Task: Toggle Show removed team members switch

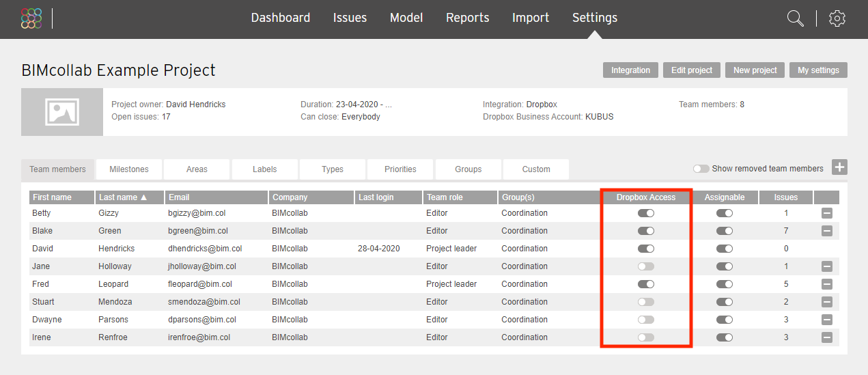Action: (x=701, y=169)
